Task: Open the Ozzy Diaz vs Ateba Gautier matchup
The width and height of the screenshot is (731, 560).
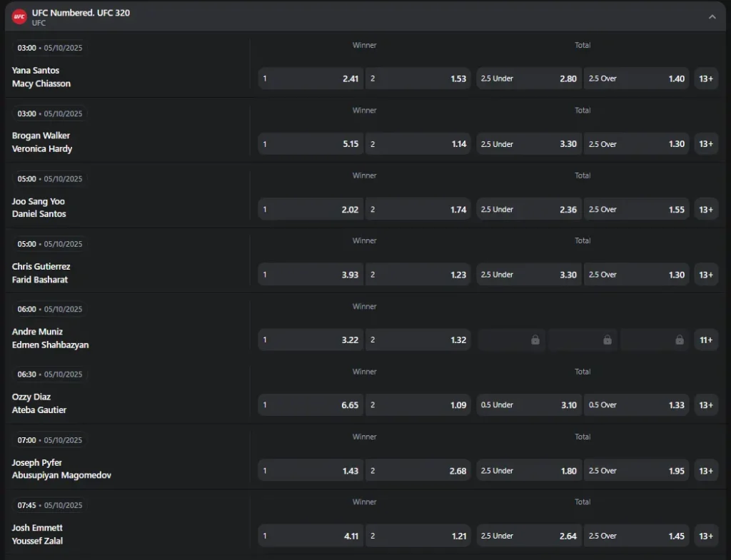Action: tap(39, 403)
